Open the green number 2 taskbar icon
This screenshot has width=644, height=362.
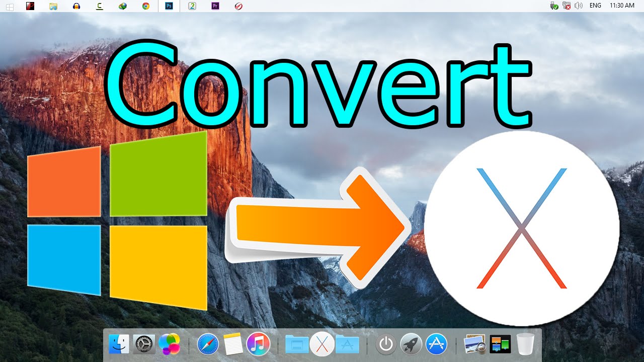192,6
